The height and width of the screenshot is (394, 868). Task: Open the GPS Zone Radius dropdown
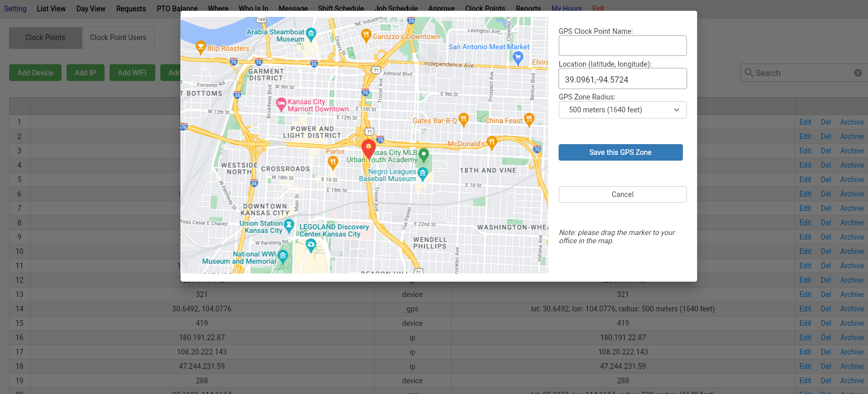tap(623, 110)
